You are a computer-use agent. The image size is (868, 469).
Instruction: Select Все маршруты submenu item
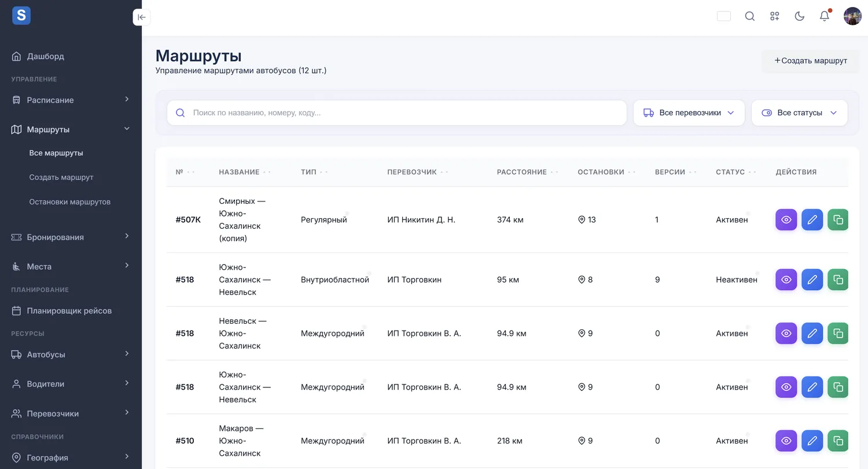[56, 153]
